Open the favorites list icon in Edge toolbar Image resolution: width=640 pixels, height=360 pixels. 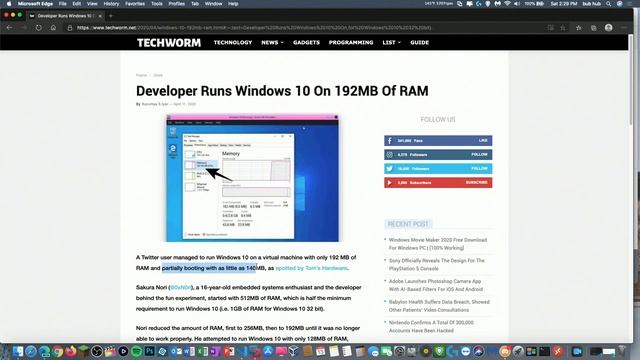point(579,28)
